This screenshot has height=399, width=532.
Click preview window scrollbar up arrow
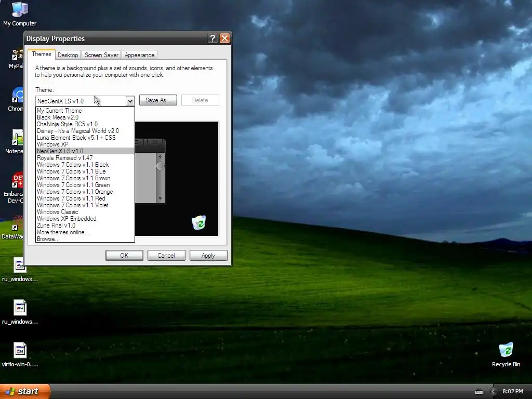click(x=160, y=157)
